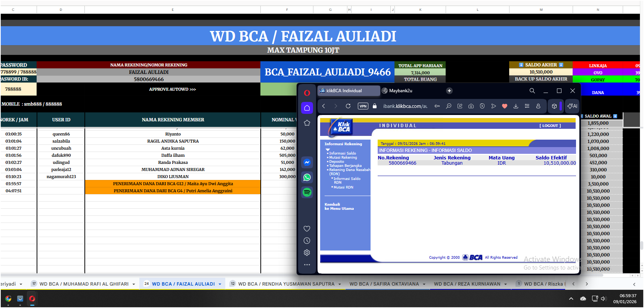Viewport: 644px width, 308px height.
Task: Open the RENDHA YUSMAWAN SAPUTRA tab dropdown arrow
Action: click(340, 284)
